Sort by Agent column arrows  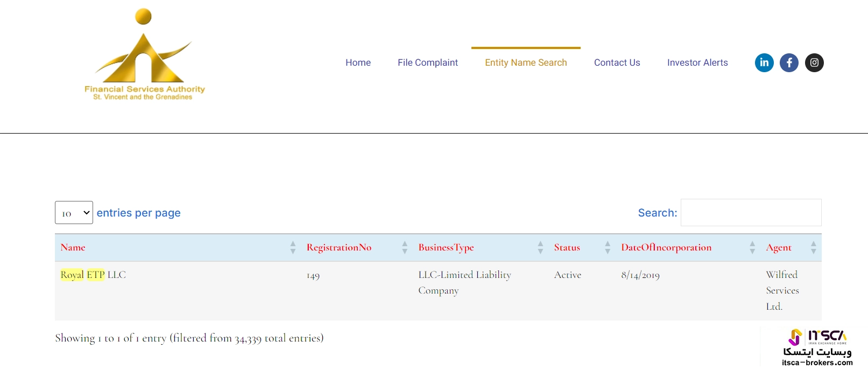tap(813, 247)
